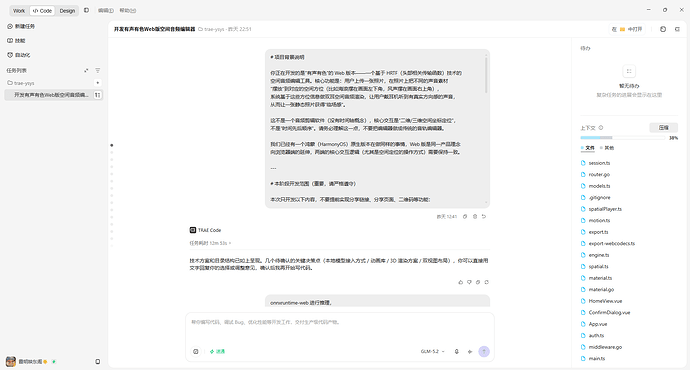Open HomeView.vue in context files

(x=605, y=301)
